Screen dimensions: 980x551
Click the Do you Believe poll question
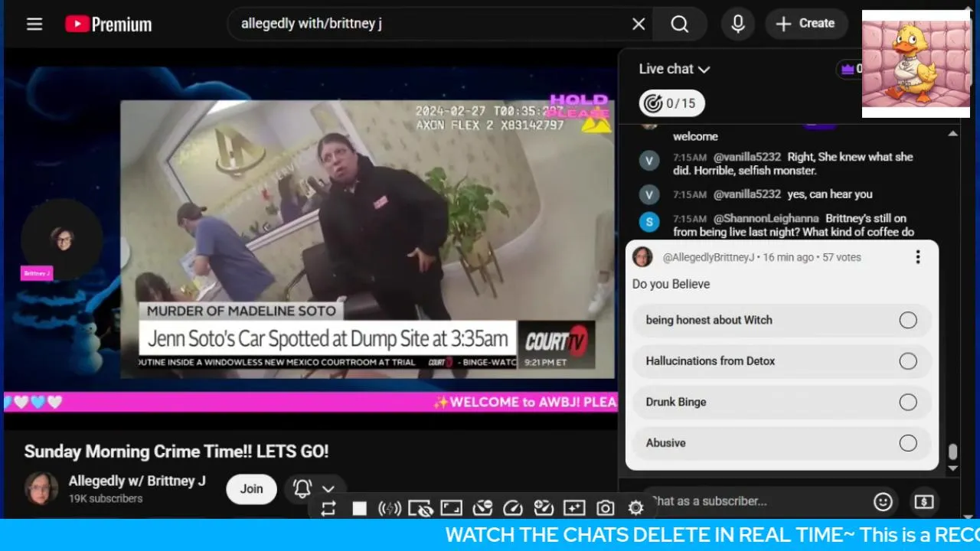coord(671,284)
